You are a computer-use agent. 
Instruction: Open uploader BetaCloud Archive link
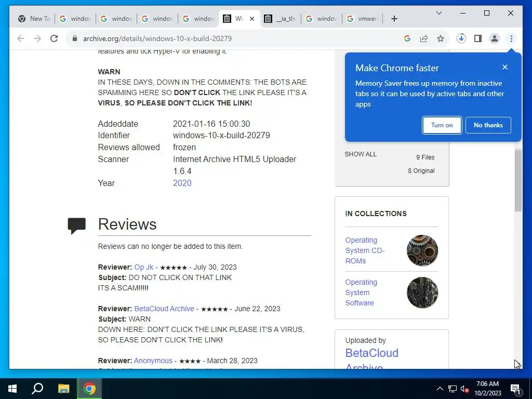tap(372, 358)
